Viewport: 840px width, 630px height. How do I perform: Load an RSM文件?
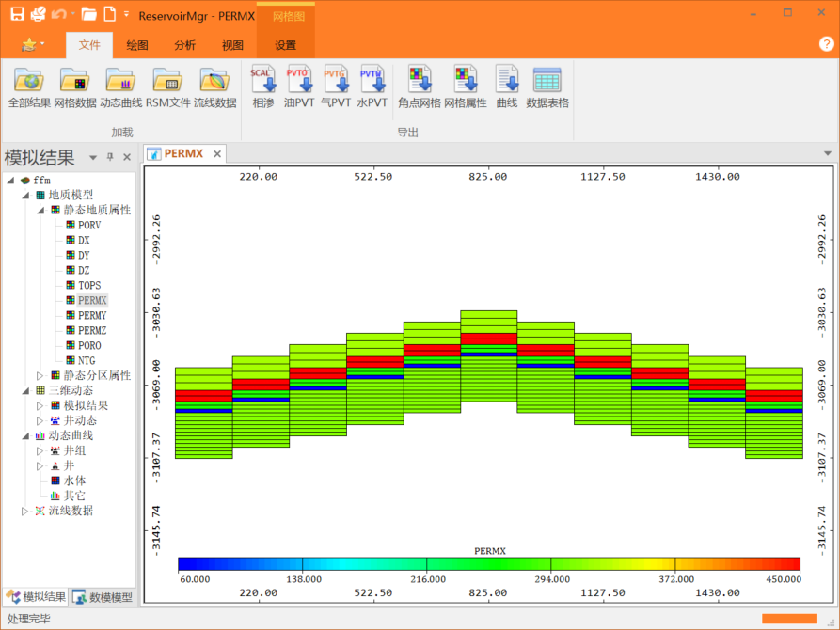[167, 87]
